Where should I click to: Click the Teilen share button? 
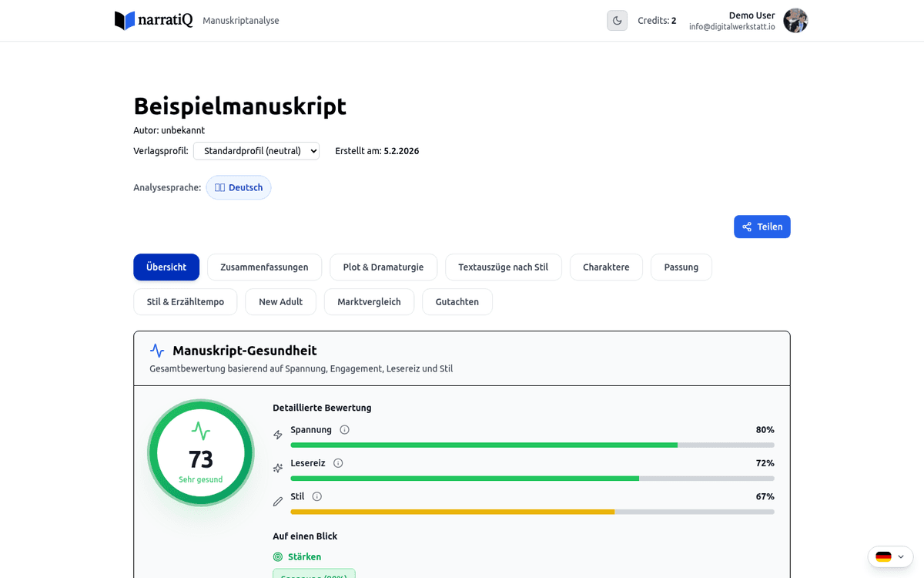tap(762, 226)
